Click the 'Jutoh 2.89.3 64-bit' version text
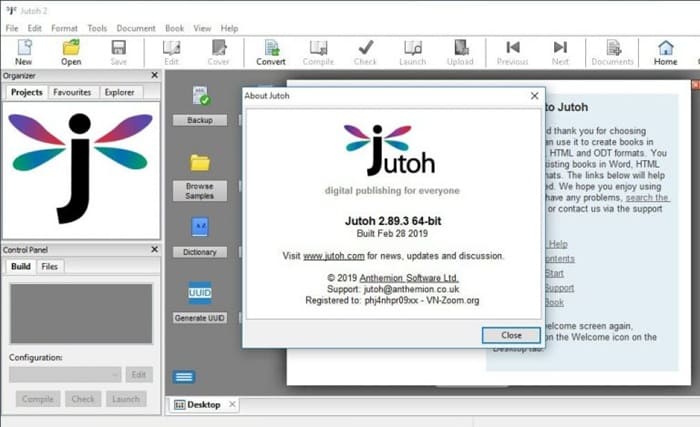 click(x=393, y=221)
